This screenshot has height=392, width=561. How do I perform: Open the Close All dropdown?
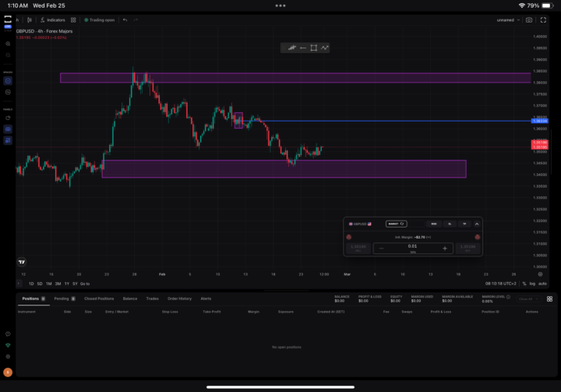[529, 299]
